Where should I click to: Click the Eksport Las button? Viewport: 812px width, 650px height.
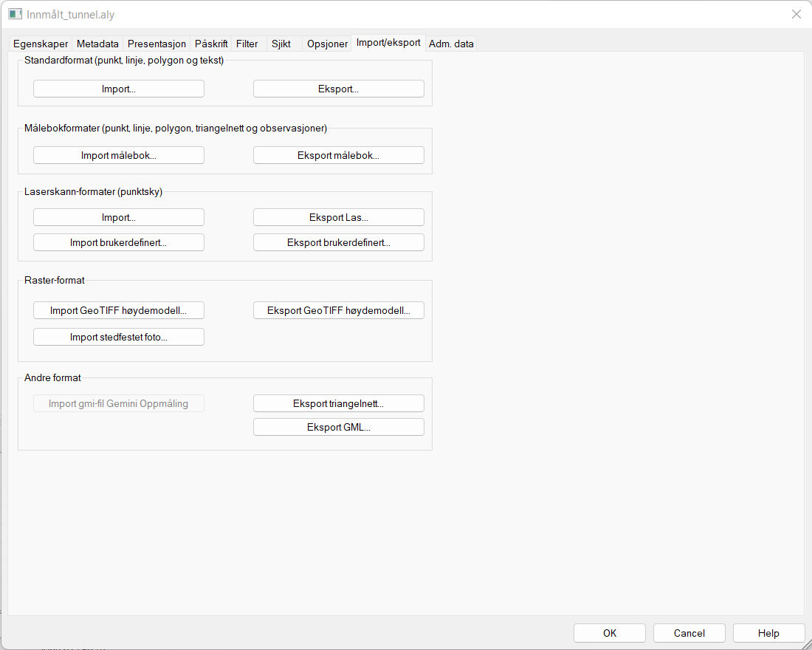(x=339, y=217)
